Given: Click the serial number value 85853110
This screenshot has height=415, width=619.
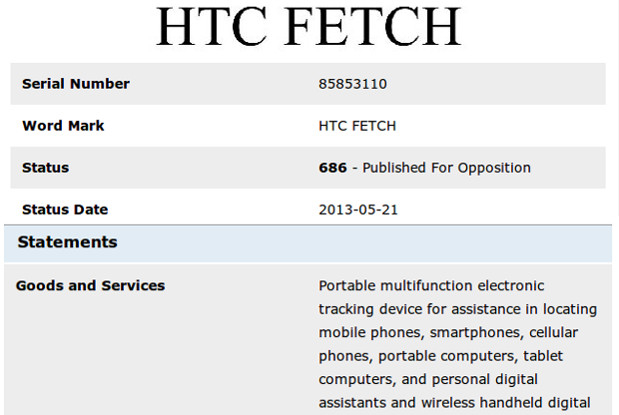Looking at the screenshot, I should (x=352, y=84).
